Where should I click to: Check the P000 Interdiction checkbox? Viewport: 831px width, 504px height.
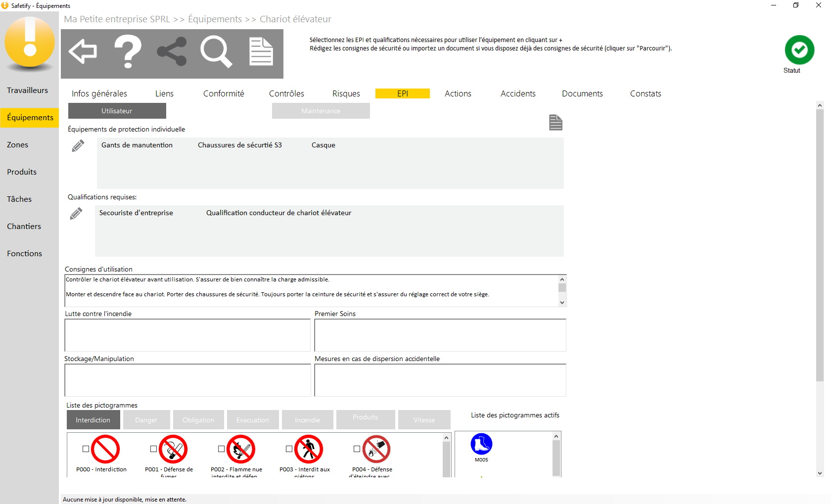(x=86, y=449)
